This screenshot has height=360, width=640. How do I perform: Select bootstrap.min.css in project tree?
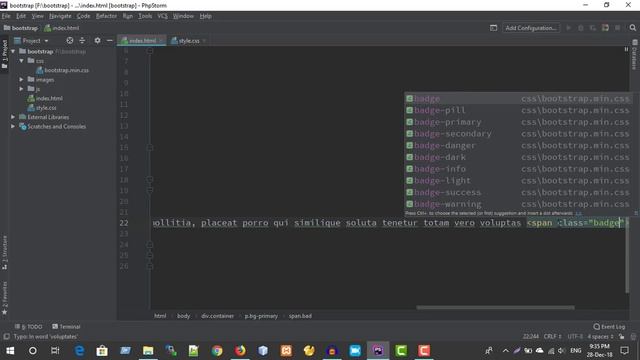(x=62, y=70)
